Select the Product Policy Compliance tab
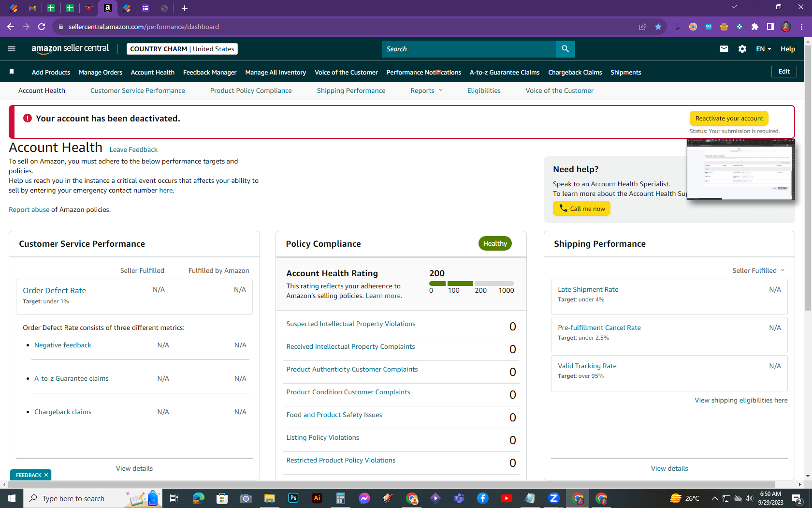 [251, 90]
